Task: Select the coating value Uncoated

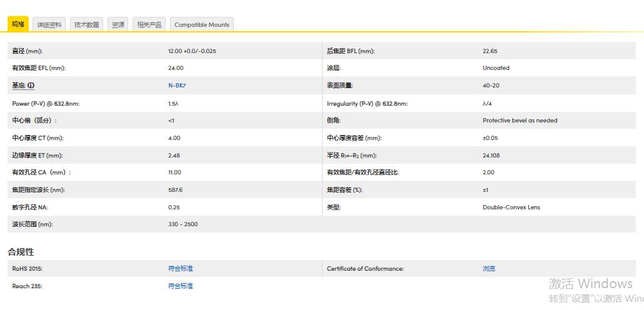Action: pyautogui.click(x=496, y=68)
